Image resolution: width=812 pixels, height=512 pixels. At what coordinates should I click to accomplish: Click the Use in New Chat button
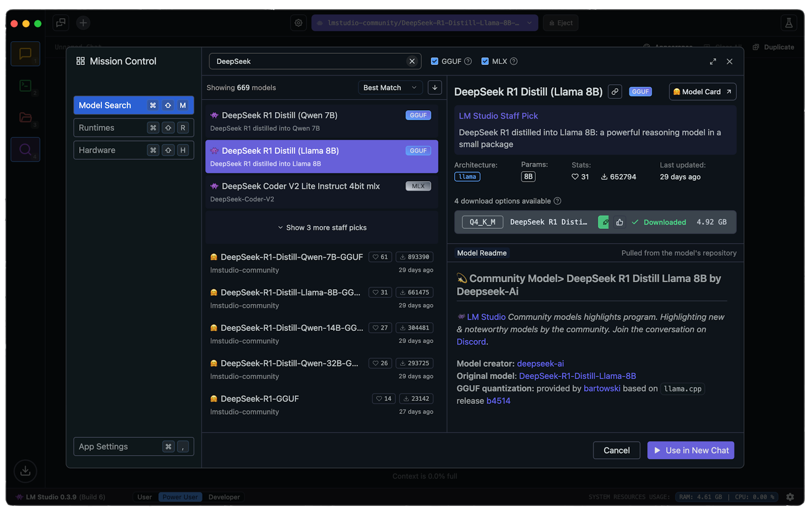[690, 450]
